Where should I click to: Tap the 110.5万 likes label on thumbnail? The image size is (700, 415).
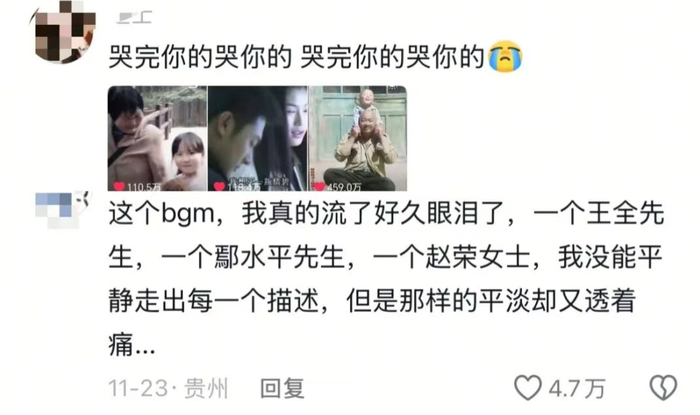(x=144, y=187)
